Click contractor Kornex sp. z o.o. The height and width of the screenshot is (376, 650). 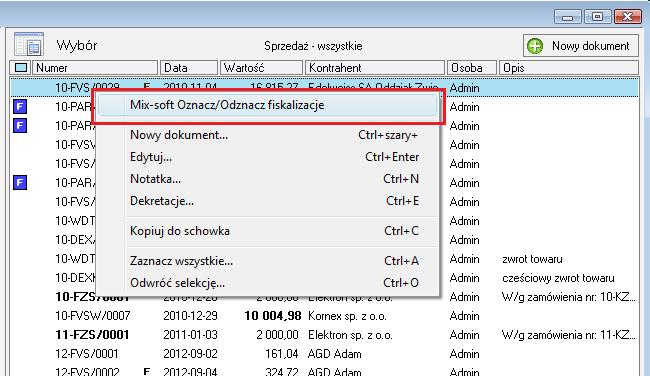(x=347, y=316)
